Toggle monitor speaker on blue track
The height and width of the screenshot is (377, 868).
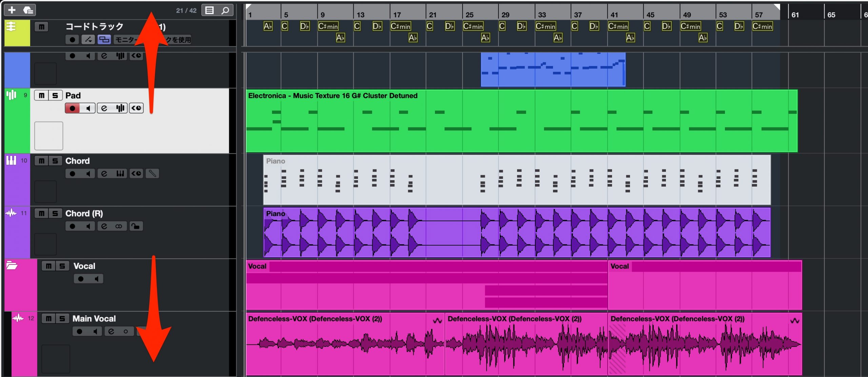point(88,56)
